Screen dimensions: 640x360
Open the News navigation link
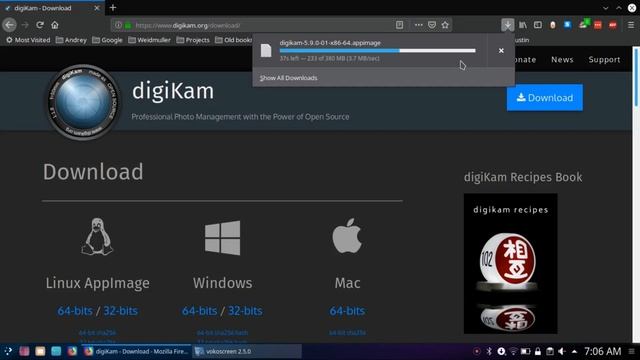[562, 60]
